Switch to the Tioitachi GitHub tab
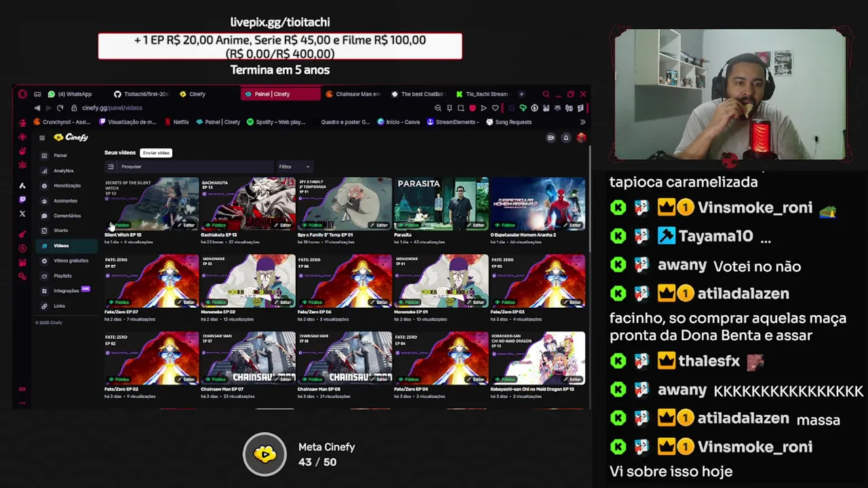 (141, 94)
